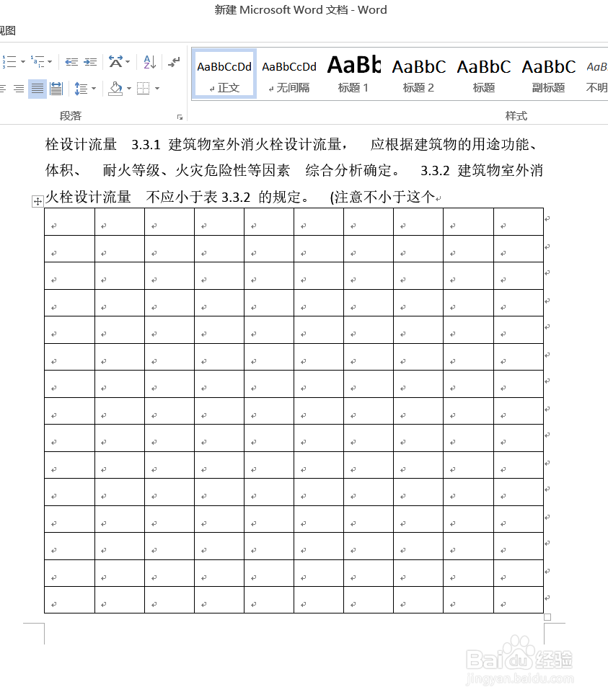The width and height of the screenshot is (608, 700).
Task: Click line and paragraph spacing icon
Action: click(x=81, y=89)
